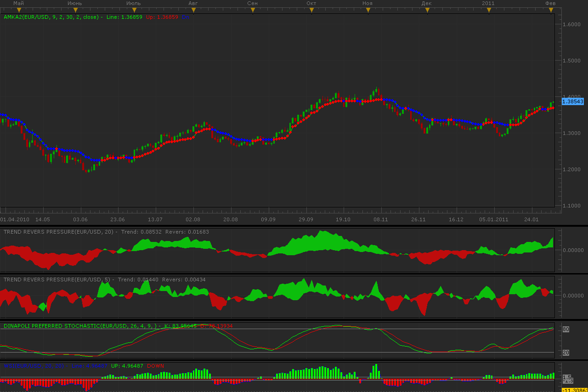The width and height of the screenshot is (588, 392).
Task: Click the yellow -11.3086 value tag
Action: point(575,390)
